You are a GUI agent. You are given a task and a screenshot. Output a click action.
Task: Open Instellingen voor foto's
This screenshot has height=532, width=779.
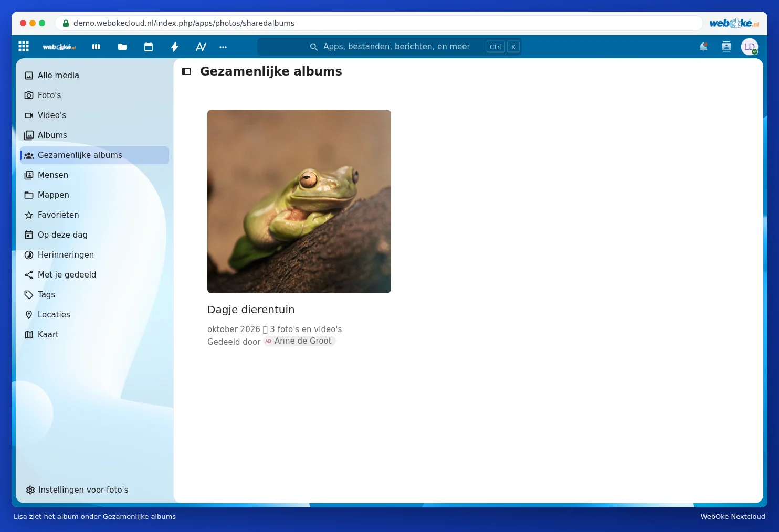(x=94, y=490)
